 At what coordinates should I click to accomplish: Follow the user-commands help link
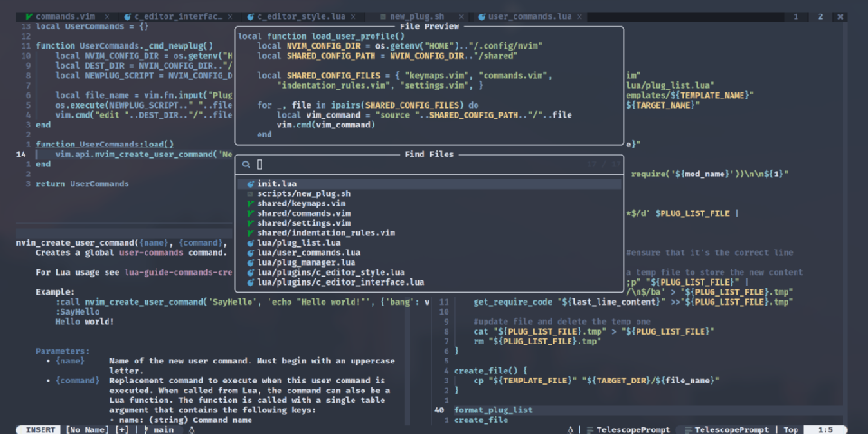(x=151, y=253)
